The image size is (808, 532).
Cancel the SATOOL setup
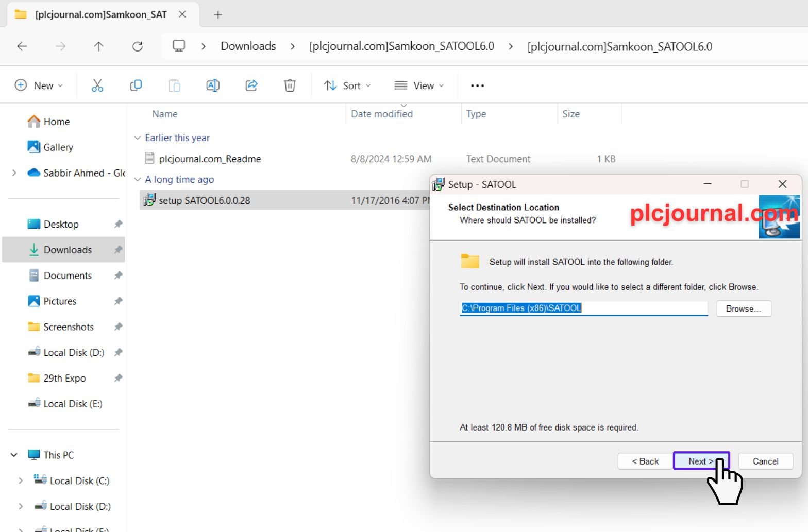point(765,461)
